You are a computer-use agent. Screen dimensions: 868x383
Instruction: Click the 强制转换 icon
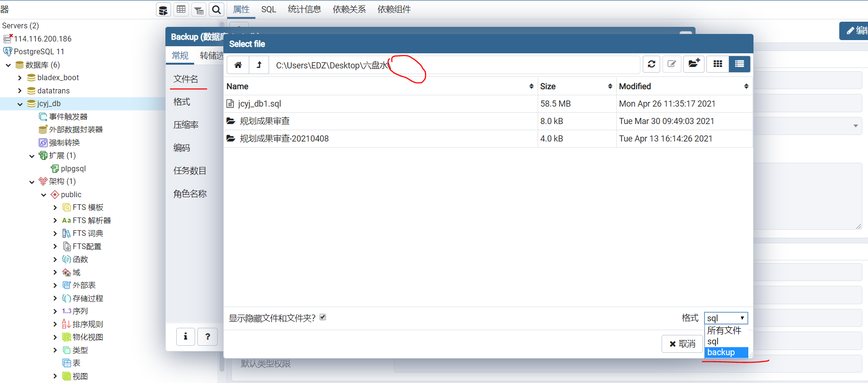pos(43,142)
